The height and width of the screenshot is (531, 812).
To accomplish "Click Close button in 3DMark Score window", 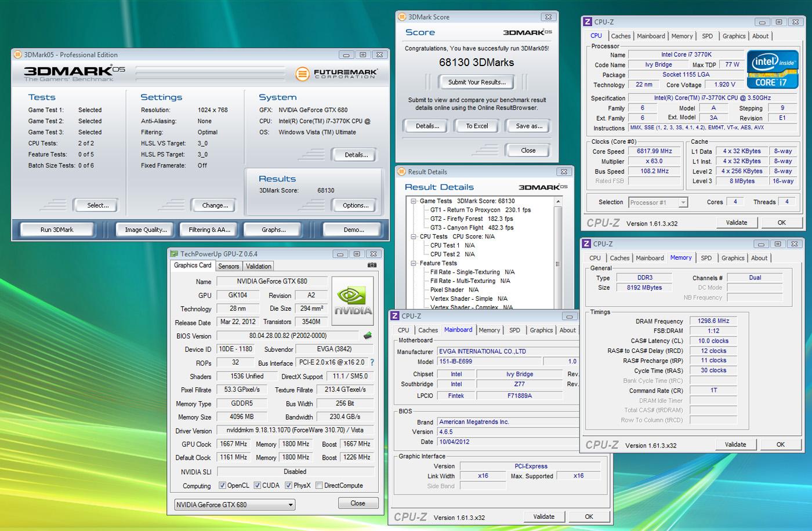I will pos(528,150).
